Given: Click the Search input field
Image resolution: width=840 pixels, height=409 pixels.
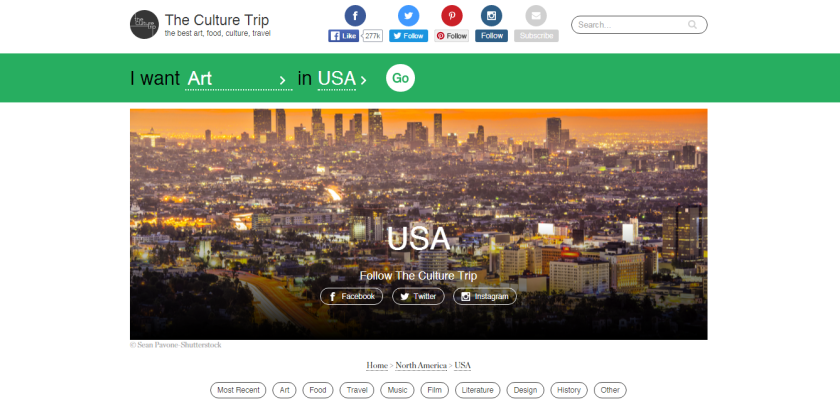Looking at the screenshot, I should pos(639,25).
